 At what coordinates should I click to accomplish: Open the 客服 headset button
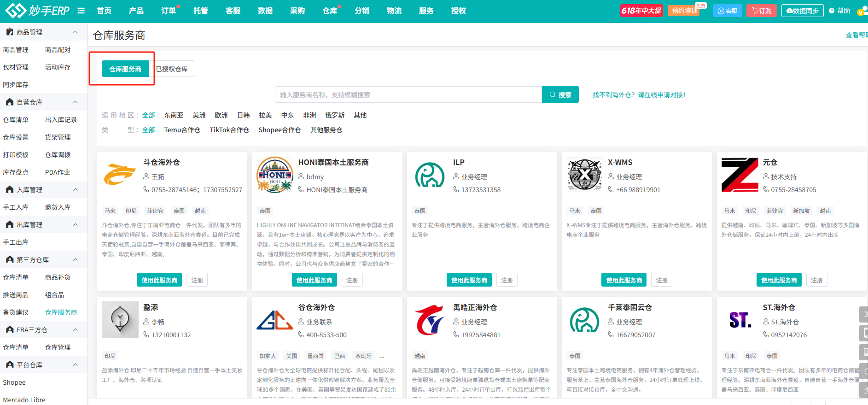pos(728,11)
